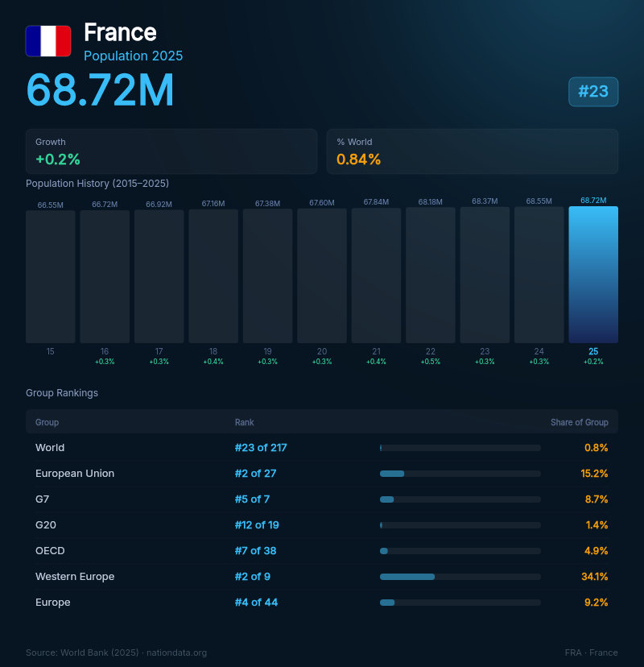Click the 'Western Europe' group name
The height and width of the screenshot is (667, 644).
tap(75, 577)
